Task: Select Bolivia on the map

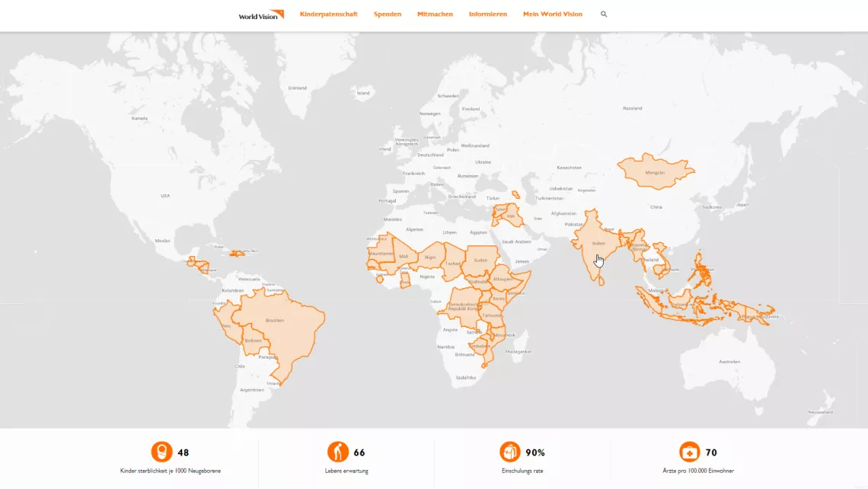Action: 254,340
